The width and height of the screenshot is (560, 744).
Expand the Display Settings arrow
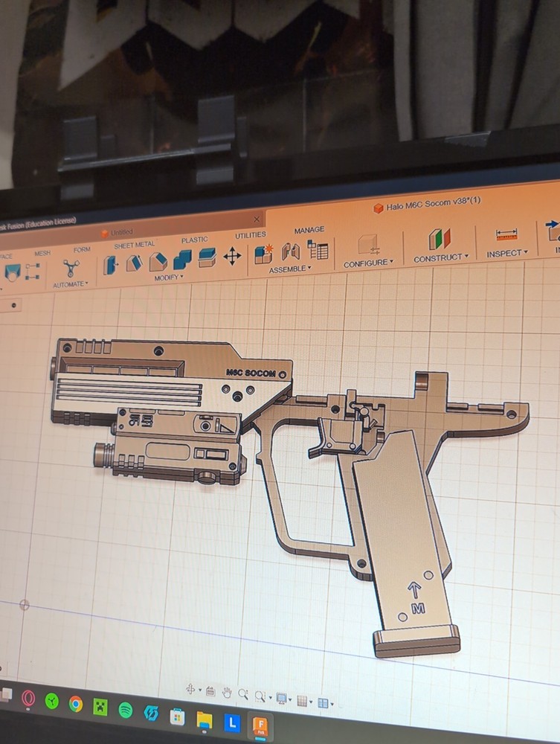click(x=290, y=699)
